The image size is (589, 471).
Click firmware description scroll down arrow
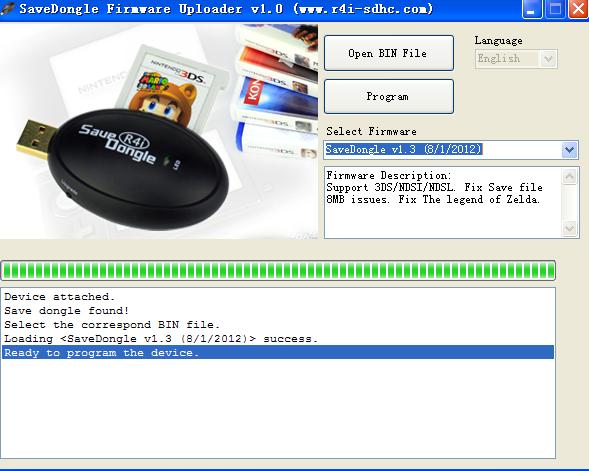570,228
